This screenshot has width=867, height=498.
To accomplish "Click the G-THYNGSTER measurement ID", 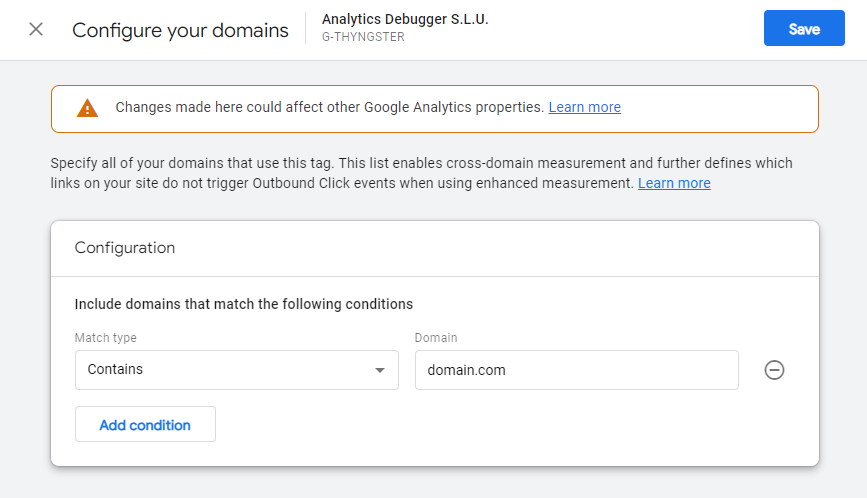I will [x=363, y=38].
